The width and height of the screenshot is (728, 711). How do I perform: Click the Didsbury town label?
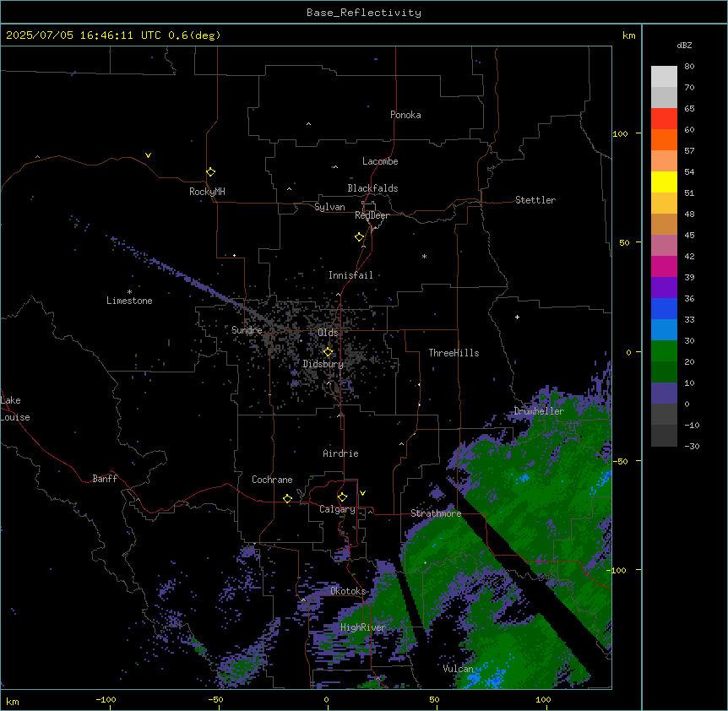[x=323, y=364]
